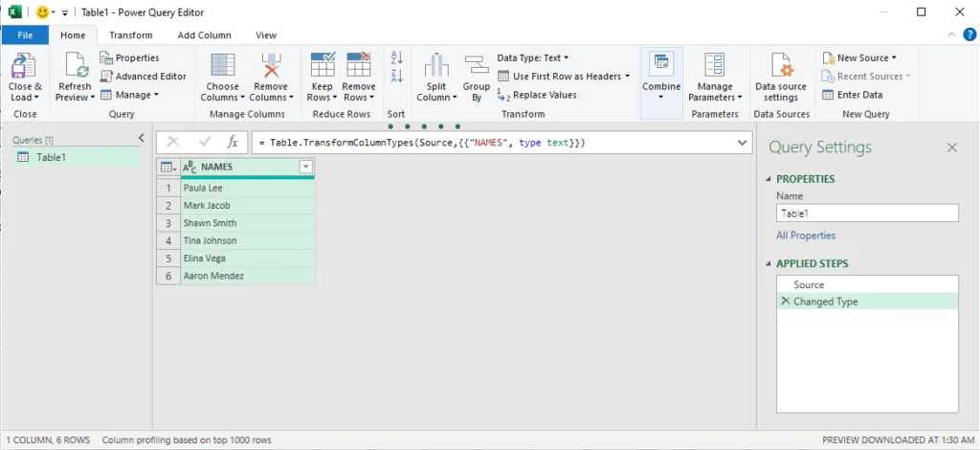The height and width of the screenshot is (450, 980).
Task: Select the Changed Type applied step
Action: [867, 302]
